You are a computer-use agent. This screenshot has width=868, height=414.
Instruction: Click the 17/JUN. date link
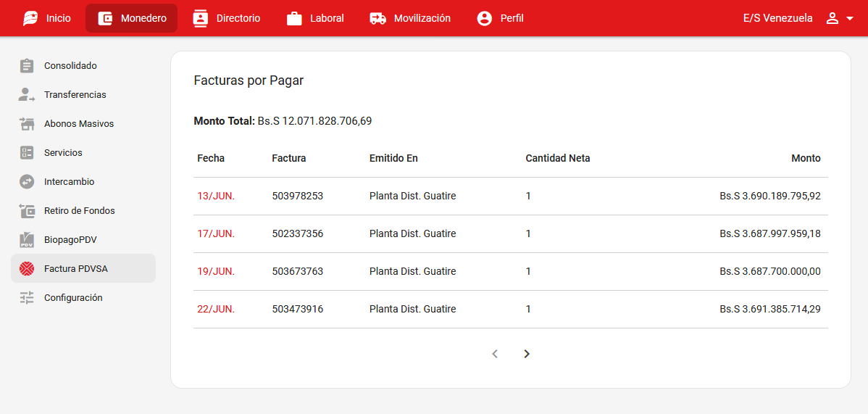point(216,234)
